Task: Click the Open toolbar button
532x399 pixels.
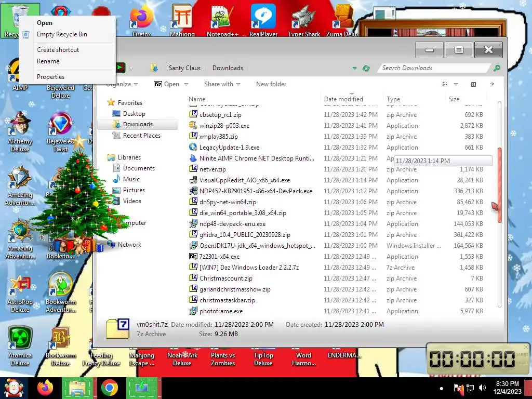Action: coord(167,84)
